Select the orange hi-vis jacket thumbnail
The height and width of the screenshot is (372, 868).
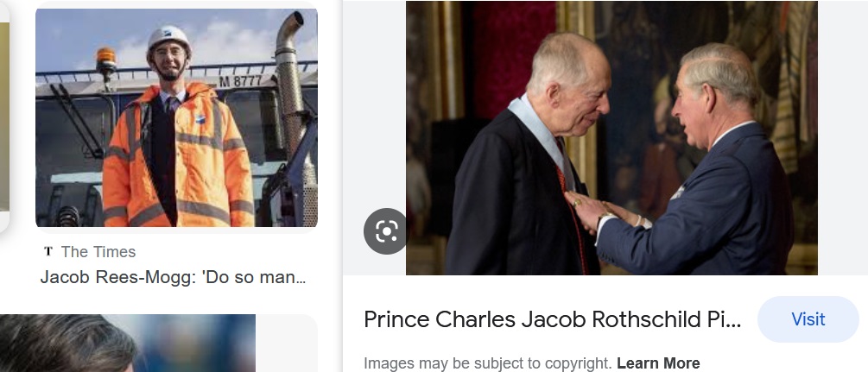(x=176, y=118)
